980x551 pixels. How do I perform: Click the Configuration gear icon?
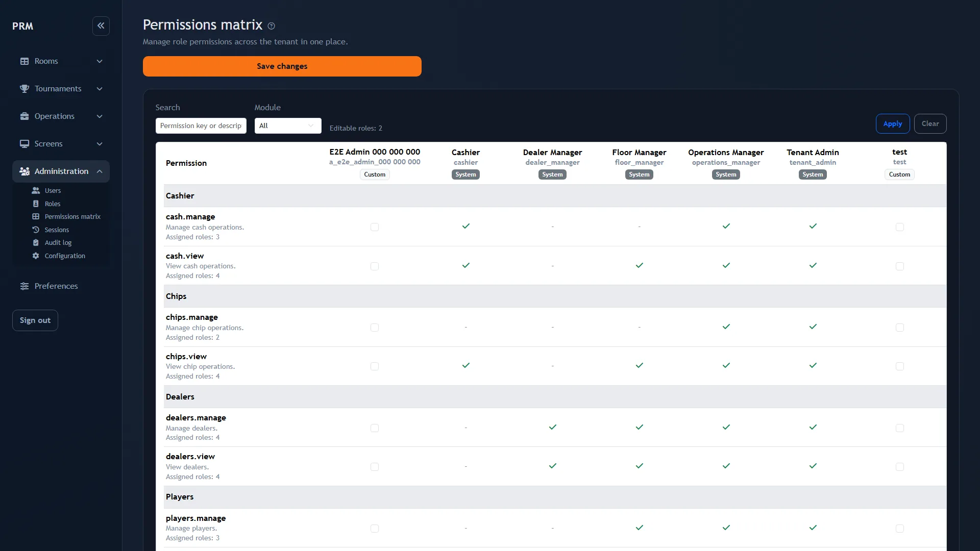(36, 256)
